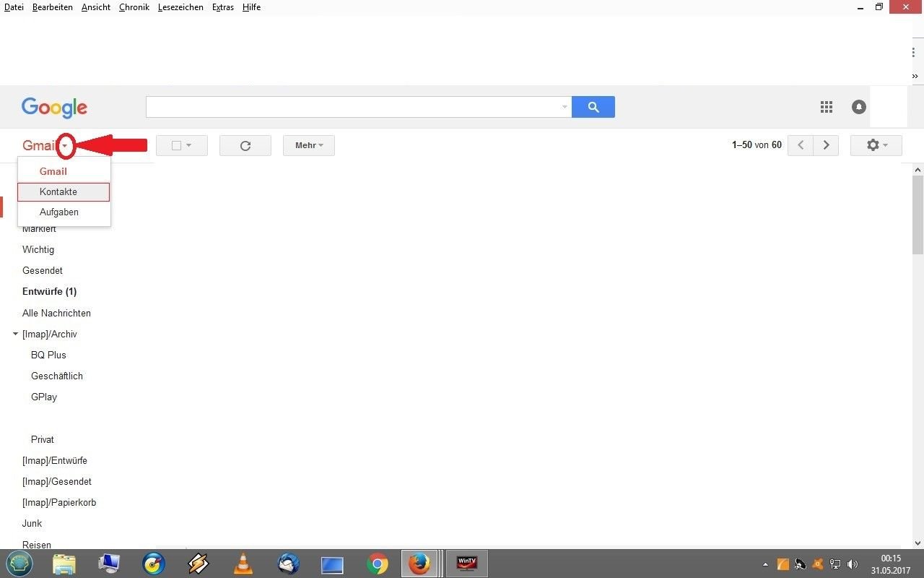
Task: Open the Gesendet folder
Action: 43,270
